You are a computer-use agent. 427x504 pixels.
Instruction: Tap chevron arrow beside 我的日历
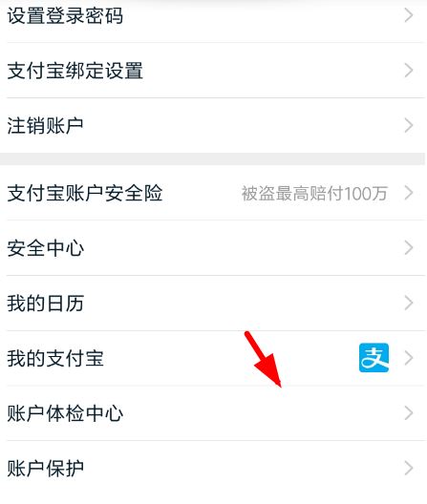(409, 303)
